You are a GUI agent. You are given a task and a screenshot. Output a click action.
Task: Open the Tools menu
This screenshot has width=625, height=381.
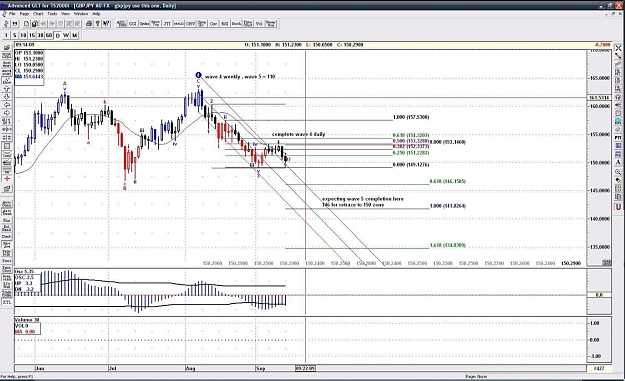tap(52, 14)
